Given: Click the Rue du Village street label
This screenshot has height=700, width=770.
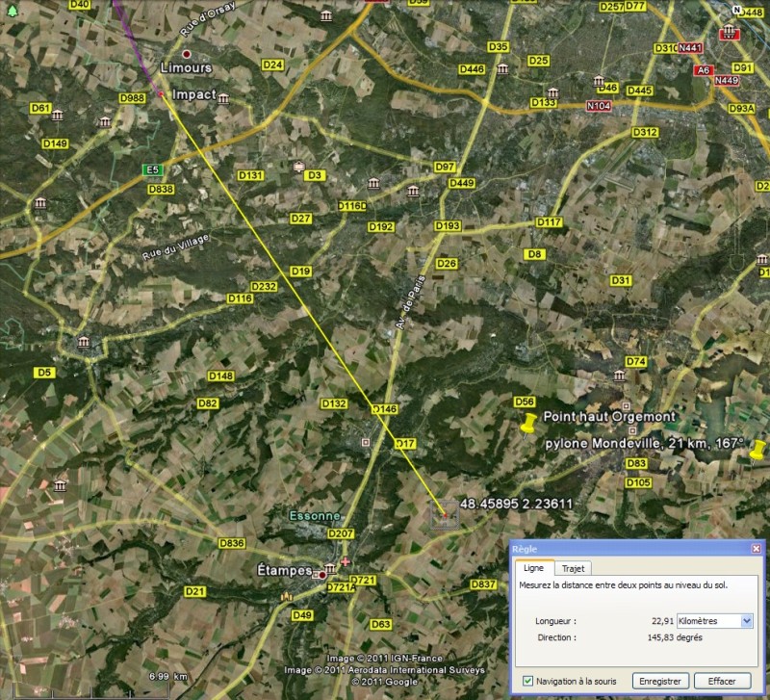Looking at the screenshot, I should 176,246.
